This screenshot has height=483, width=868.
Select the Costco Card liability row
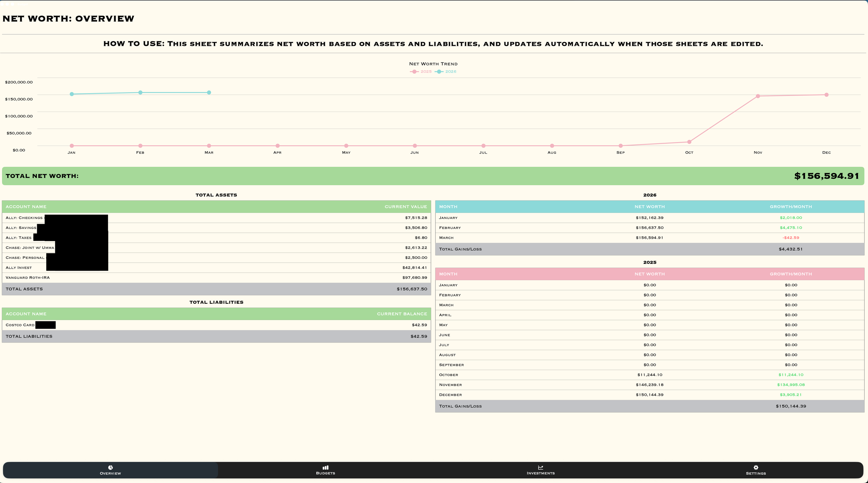click(x=20, y=325)
